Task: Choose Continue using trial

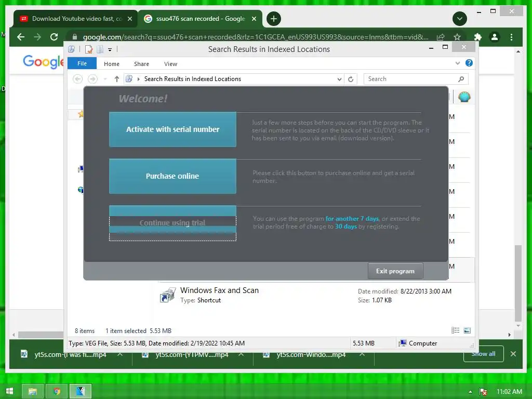Action: pyautogui.click(x=172, y=223)
